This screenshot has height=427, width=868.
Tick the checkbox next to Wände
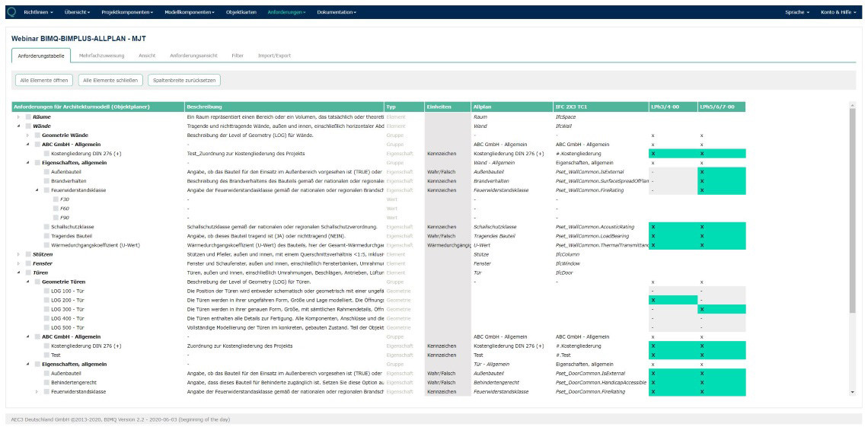tap(28, 126)
